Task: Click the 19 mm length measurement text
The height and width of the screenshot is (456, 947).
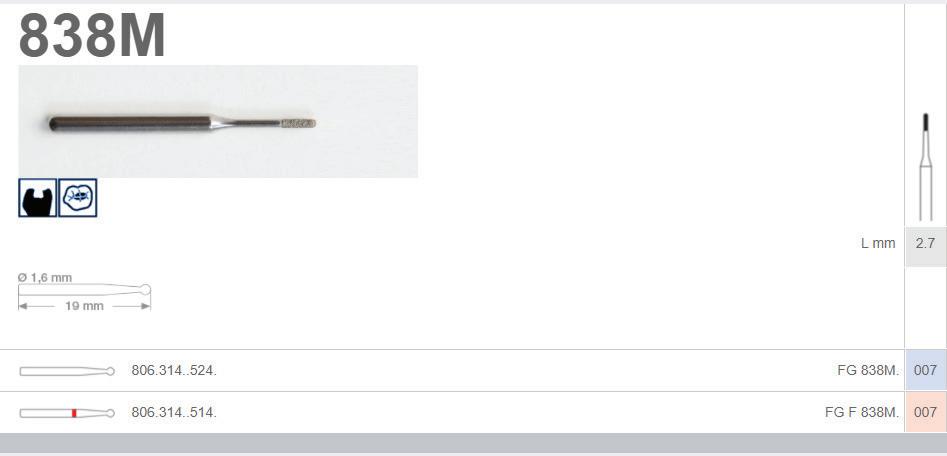Action: coord(84,306)
